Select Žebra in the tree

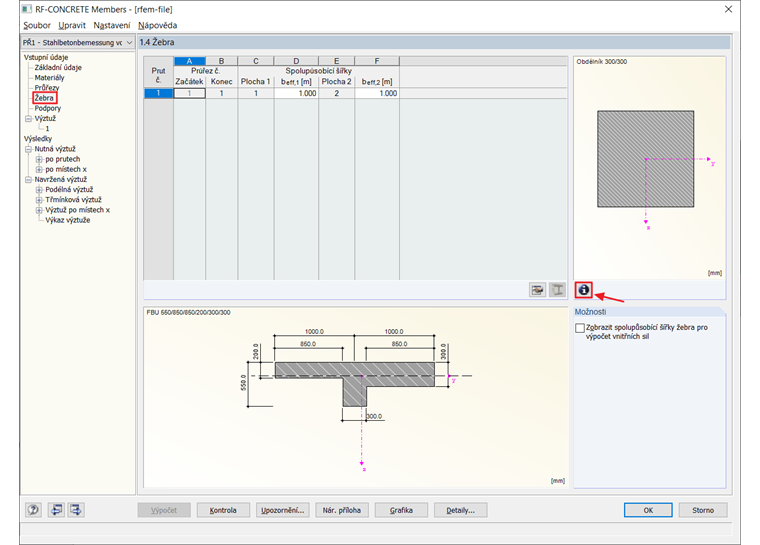point(44,98)
